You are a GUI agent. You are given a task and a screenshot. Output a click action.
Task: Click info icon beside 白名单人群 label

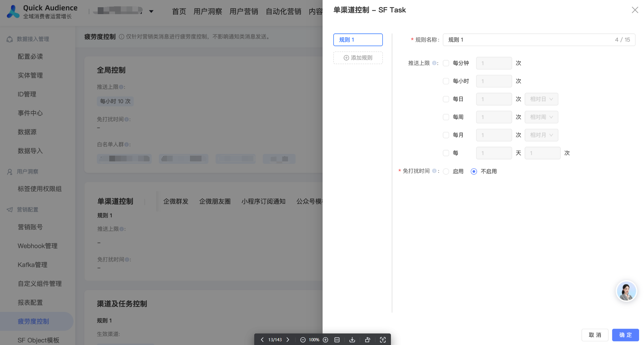tap(126, 144)
